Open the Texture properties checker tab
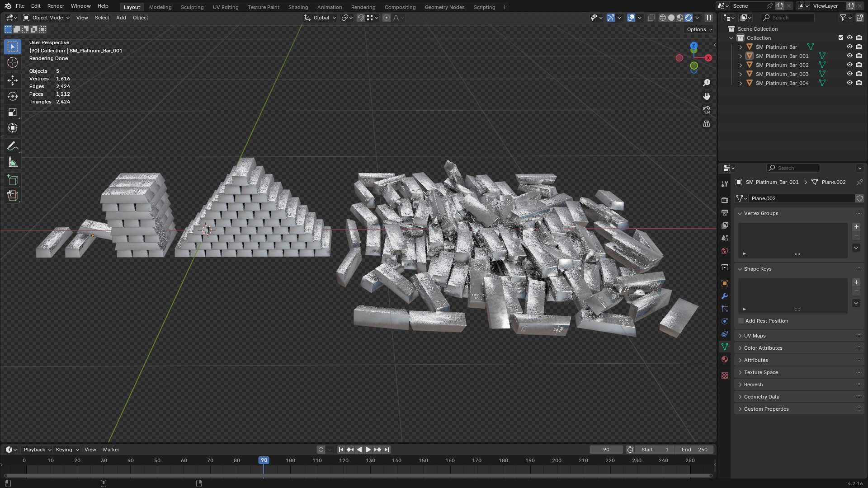 pyautogui.click(x=725, y=375)
